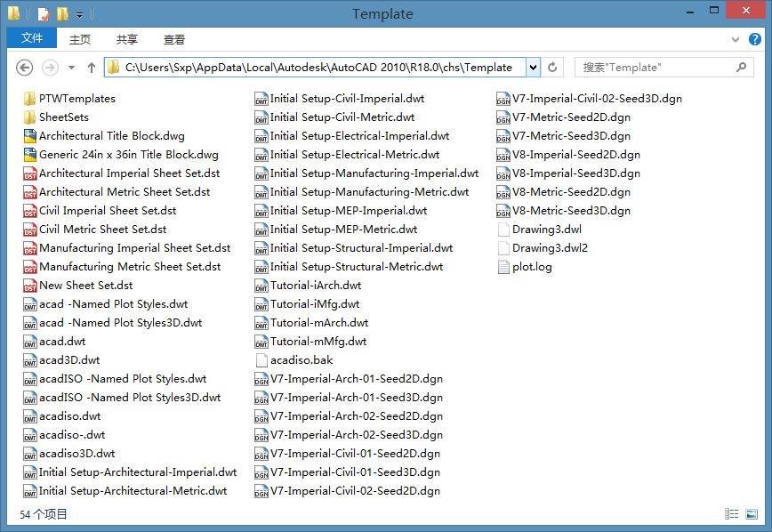Go up one folder level
The height and width of the screenshot is (532, 772).
coord(91,68)
